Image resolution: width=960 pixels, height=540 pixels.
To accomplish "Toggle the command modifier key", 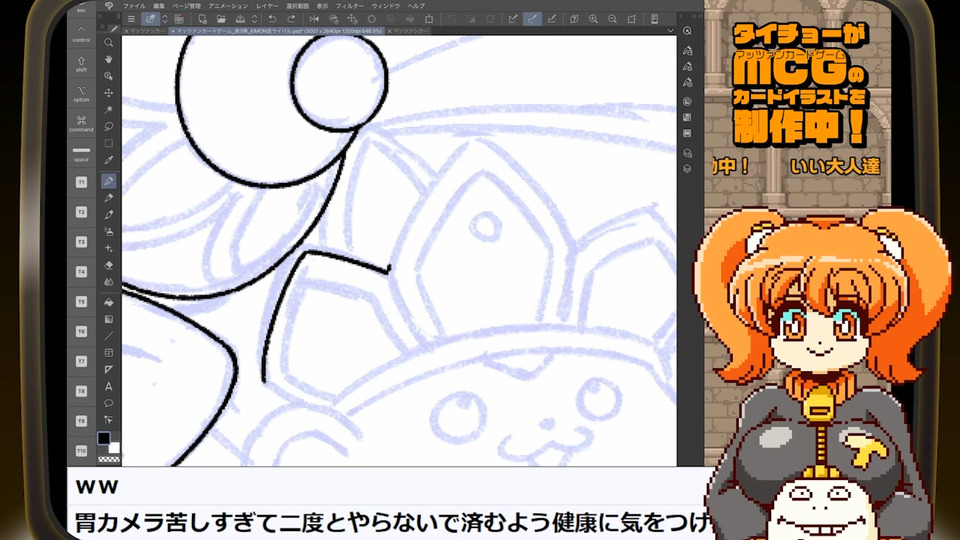I will [81, 124].
